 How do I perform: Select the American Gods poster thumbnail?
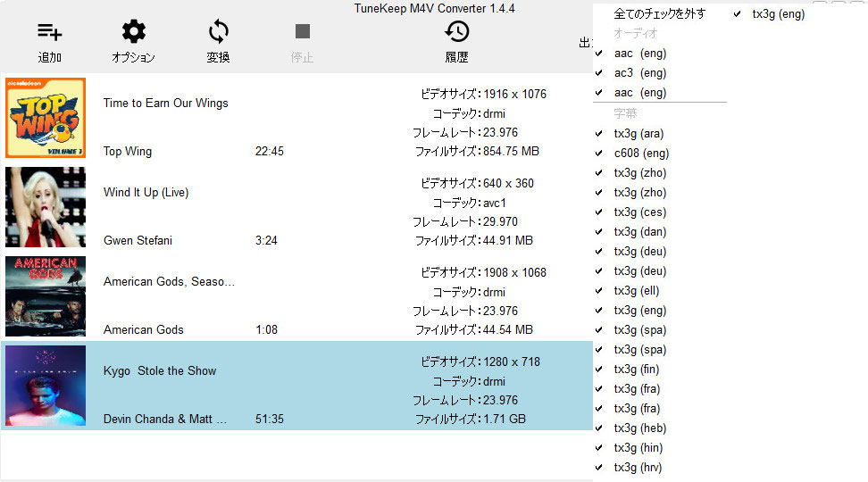(46, 296)
